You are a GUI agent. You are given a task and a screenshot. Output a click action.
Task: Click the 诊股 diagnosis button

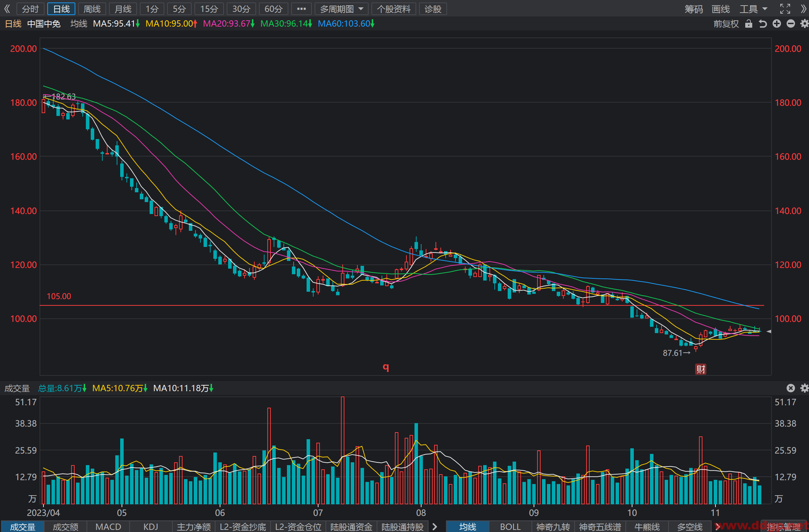point(433,9)
